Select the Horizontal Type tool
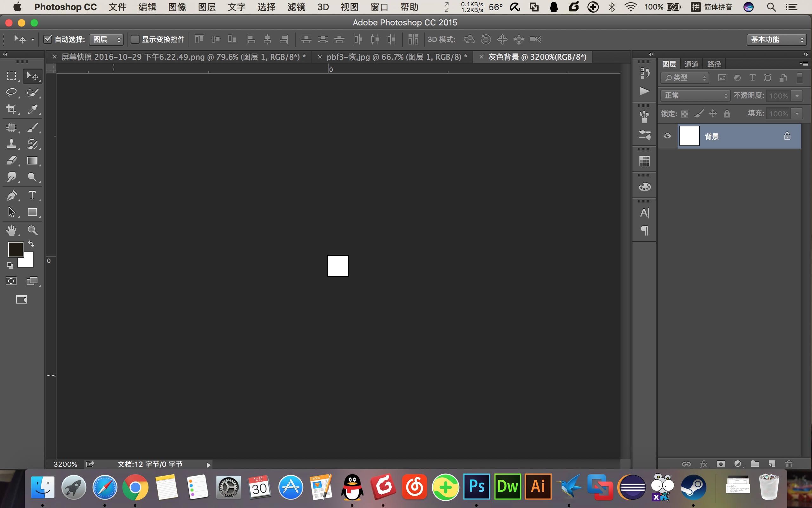The image size is (812, 508). (32, 196)
